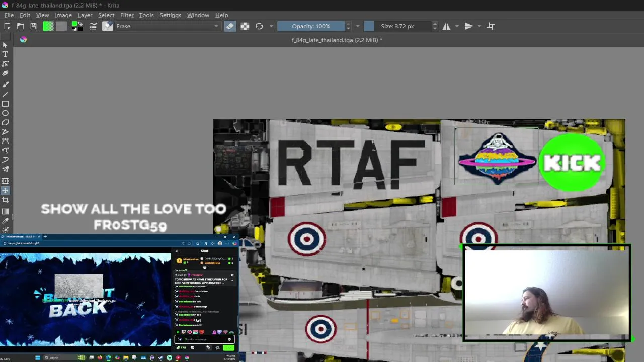Toggle horizontal mirror tool

(x=446, y=26)
